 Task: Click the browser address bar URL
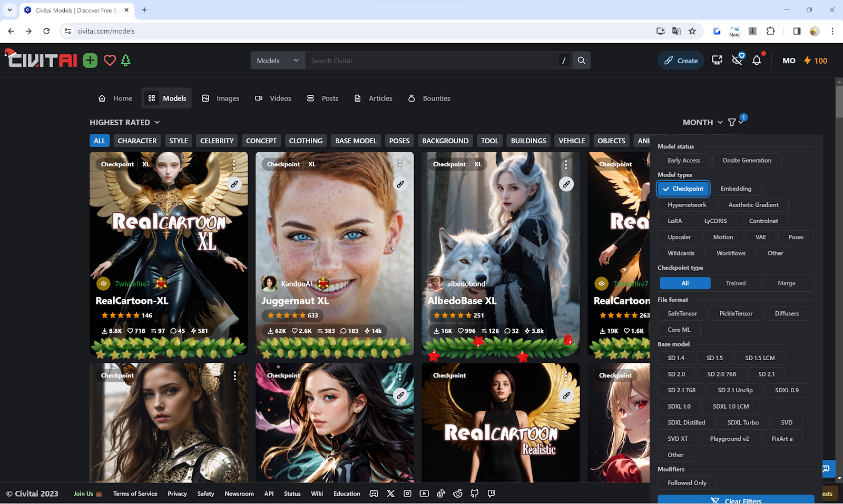pos(106,31)
